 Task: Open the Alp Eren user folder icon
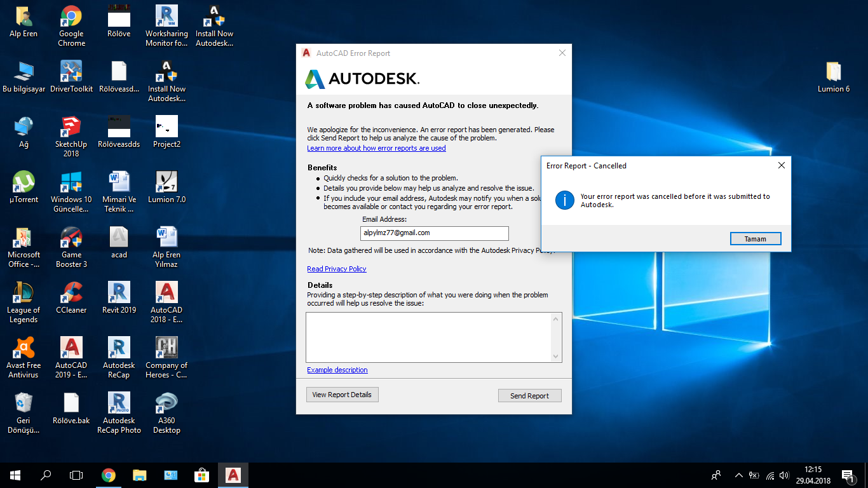coord(24,22)
